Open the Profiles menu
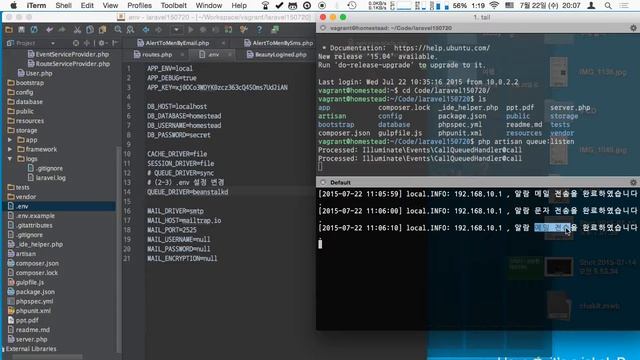The image size is (640, 360). click(139, 6)
